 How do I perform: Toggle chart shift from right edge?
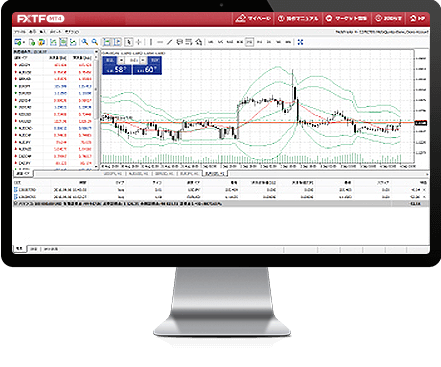(x=117, y=42)
